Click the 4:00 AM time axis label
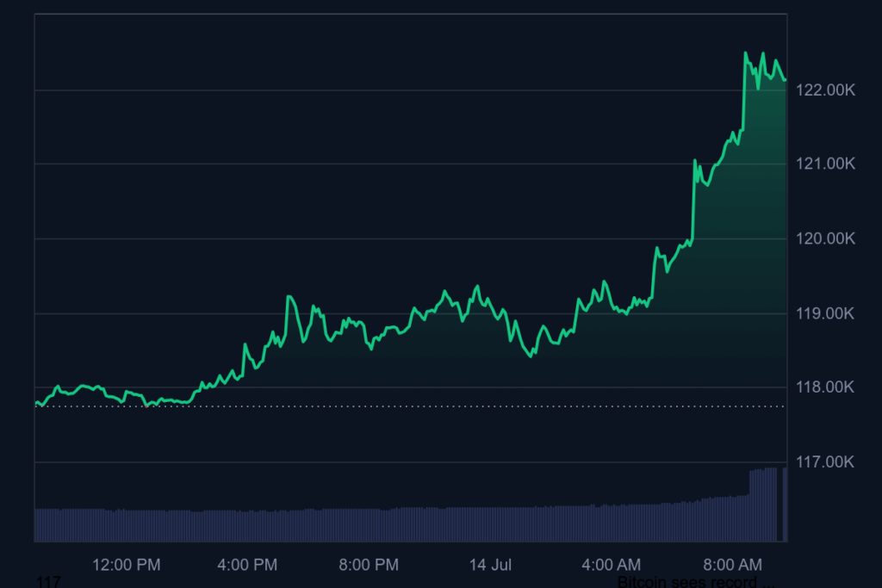882x588 pixels. (x=612, y=565)
